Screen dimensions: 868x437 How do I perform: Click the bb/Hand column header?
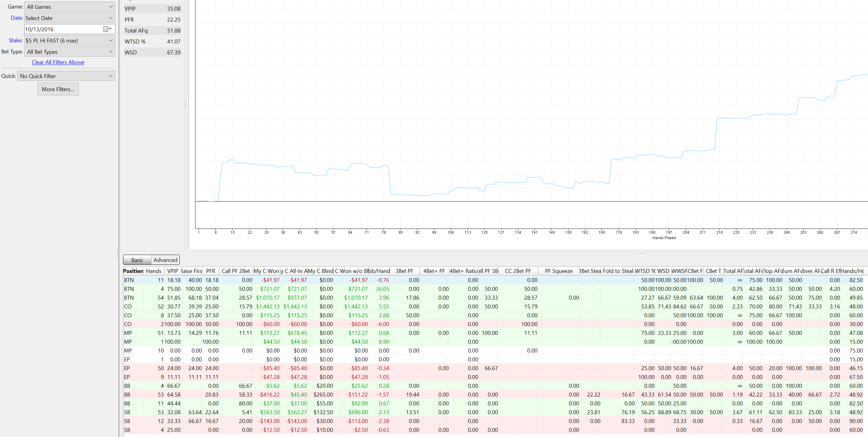coord(379,271)
